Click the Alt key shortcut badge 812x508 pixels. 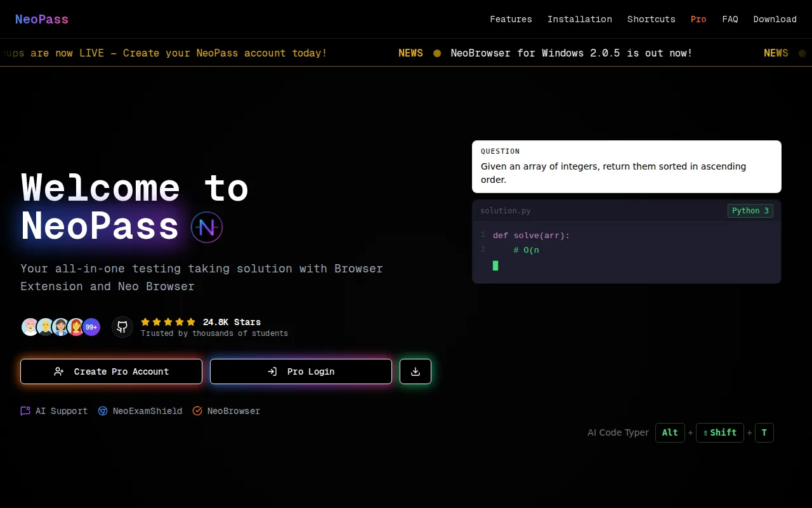tap(670, 432)
